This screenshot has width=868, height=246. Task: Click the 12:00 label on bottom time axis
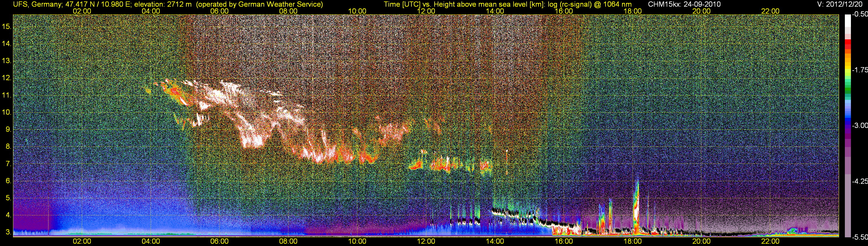coord(426,241)
